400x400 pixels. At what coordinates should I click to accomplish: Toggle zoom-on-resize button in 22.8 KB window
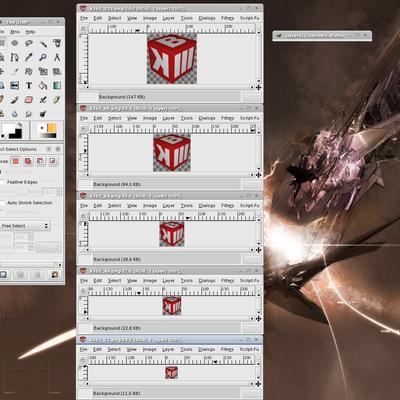tap(258, 290)
